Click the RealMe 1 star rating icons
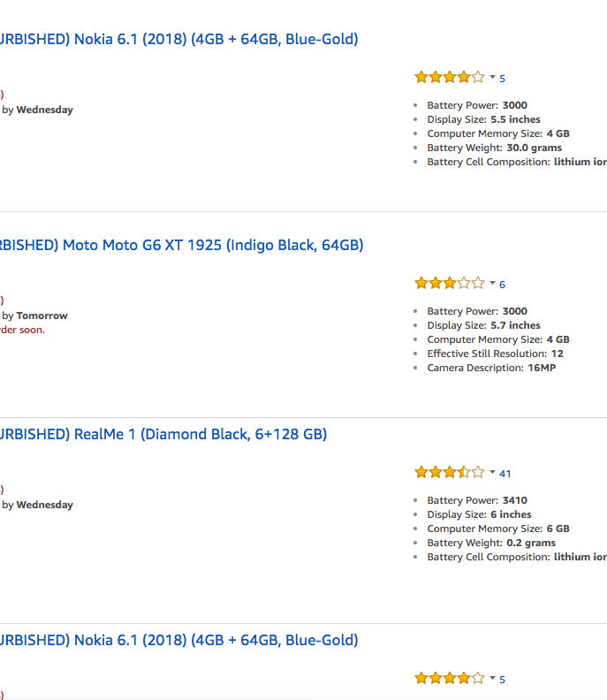 click(x=449, y=473)
